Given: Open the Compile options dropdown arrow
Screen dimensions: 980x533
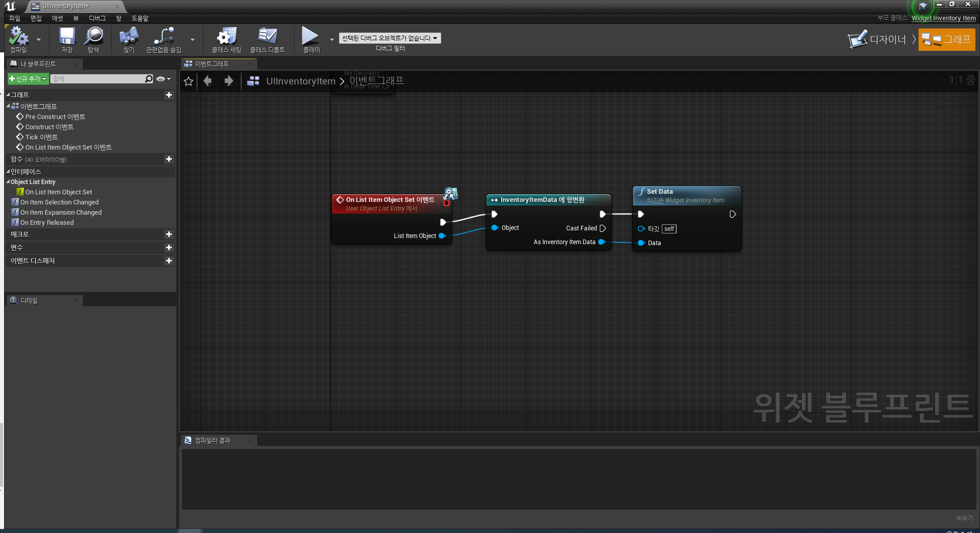Looking at the screenshot, I should 39,40.
